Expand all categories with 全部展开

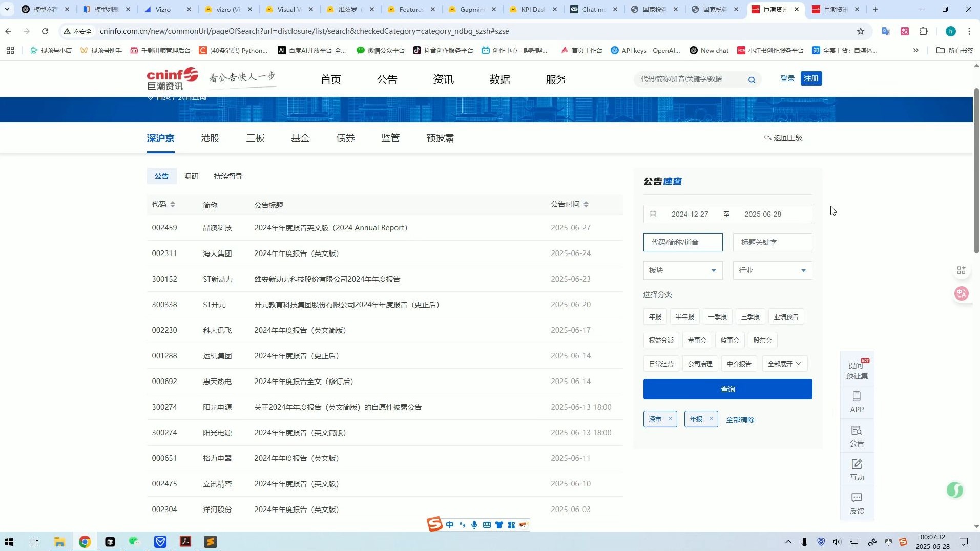(784, 364)
